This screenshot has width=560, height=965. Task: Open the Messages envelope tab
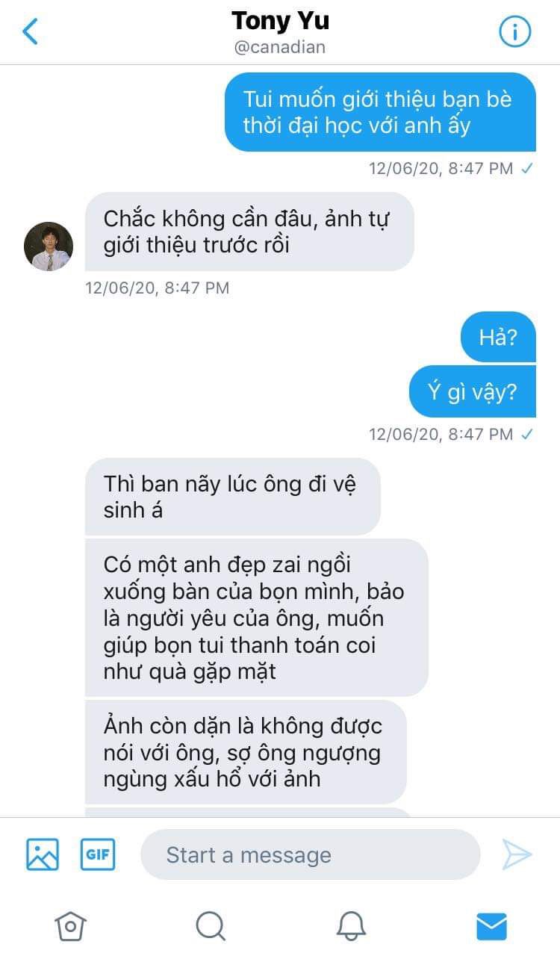pos(491,927)
